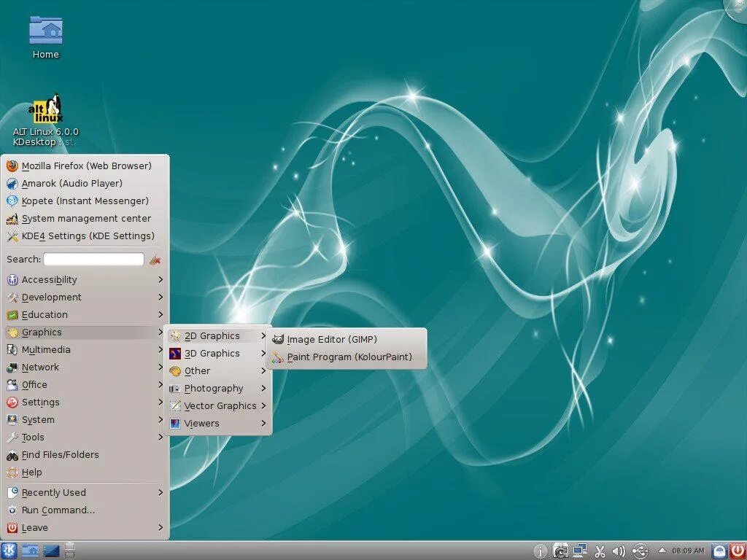Expand the 3D Graphics submenu

click(x=217, y=354)
